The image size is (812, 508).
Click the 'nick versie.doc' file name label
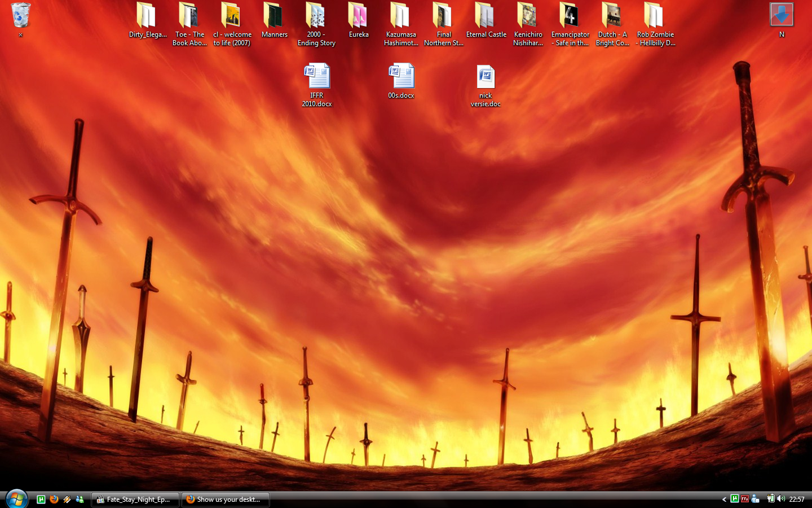[x=486, y=100]
